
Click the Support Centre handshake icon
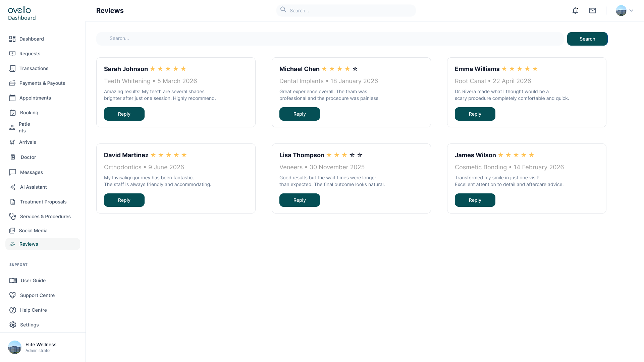click(x=13, y=295)
